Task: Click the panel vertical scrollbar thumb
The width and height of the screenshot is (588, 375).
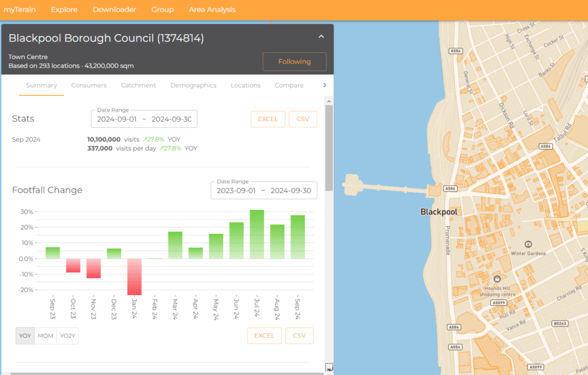Action: (329, 148)
